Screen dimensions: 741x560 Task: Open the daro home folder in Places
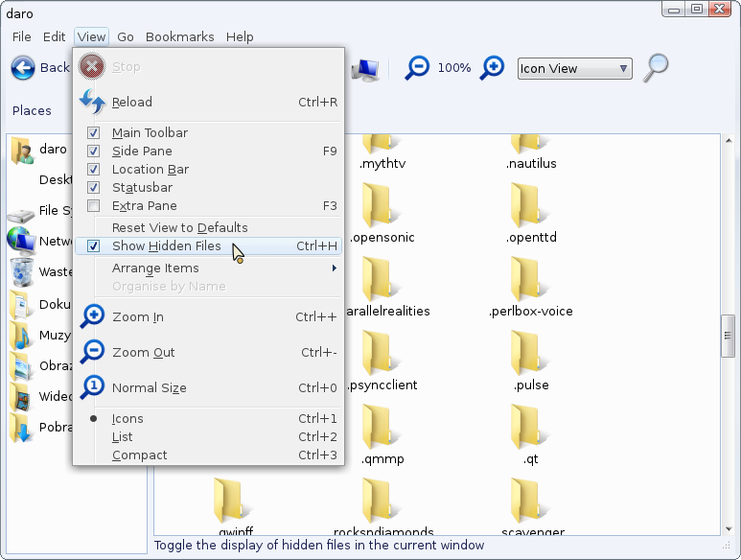(22, 151)
